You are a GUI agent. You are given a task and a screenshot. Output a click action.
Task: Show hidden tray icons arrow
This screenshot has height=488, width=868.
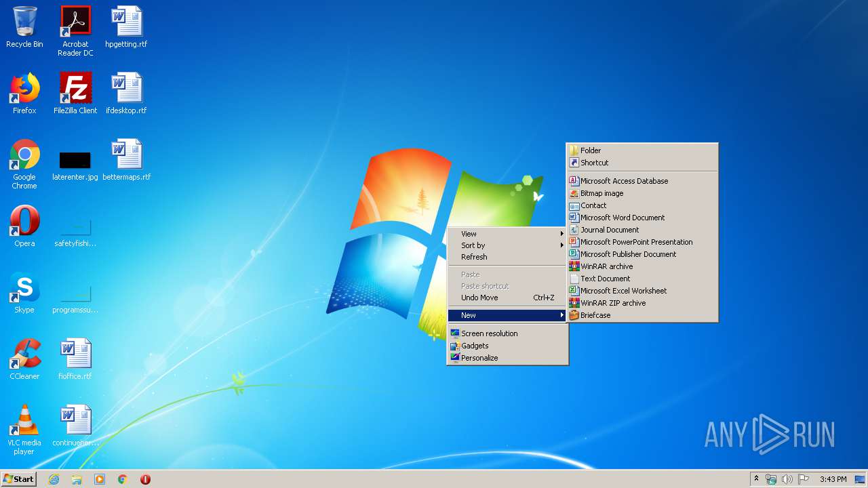point(756,479)
